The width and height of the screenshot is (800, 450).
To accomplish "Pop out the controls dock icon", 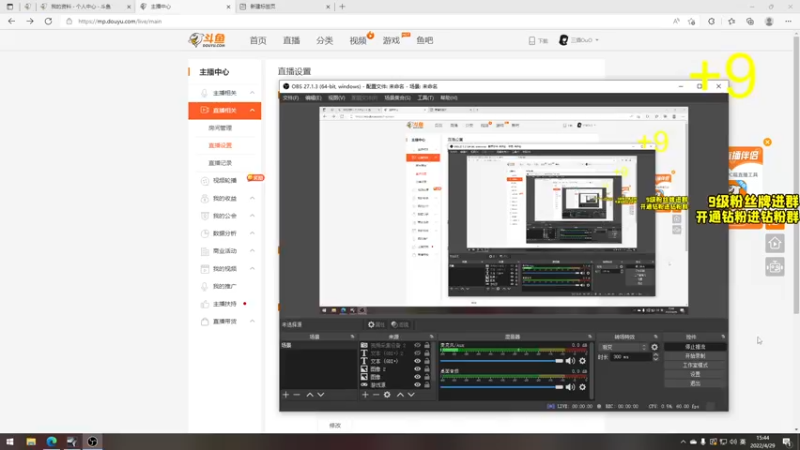I will (x=722, y=337).
